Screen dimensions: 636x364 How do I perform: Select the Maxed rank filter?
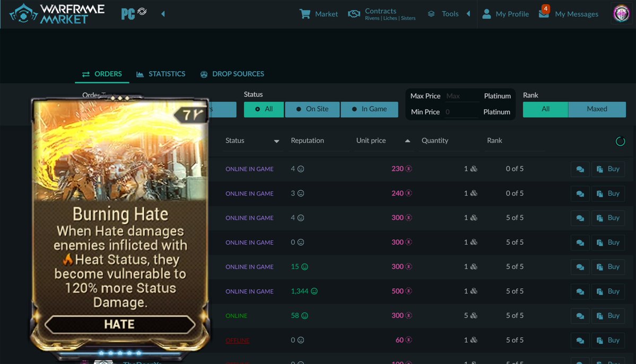point(597,109)
